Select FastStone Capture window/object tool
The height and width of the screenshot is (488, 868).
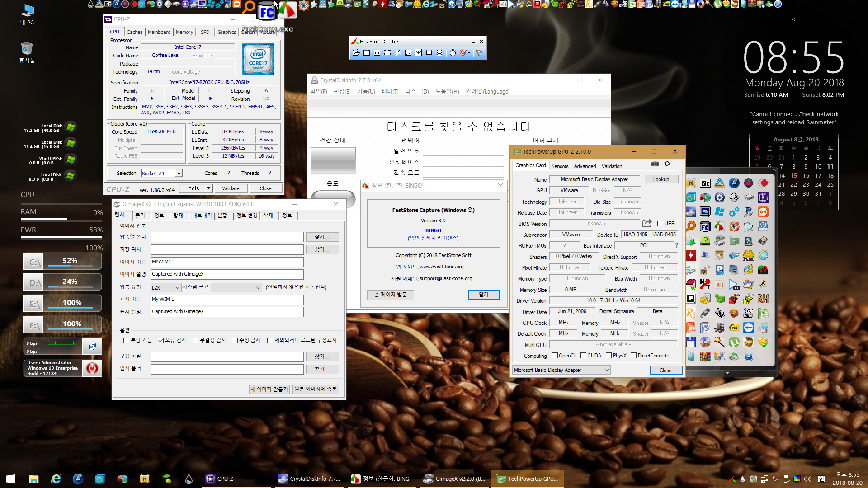click(377, 53)
